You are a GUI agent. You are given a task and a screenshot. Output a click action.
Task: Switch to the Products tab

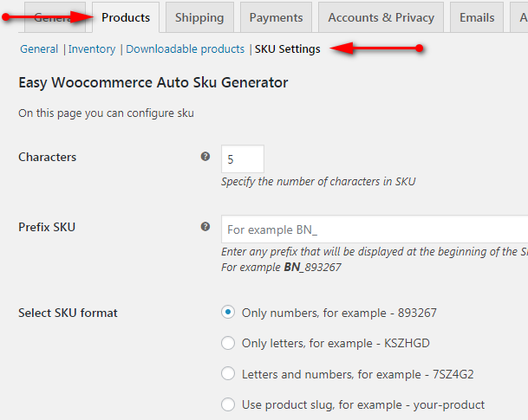click(126, 17)
